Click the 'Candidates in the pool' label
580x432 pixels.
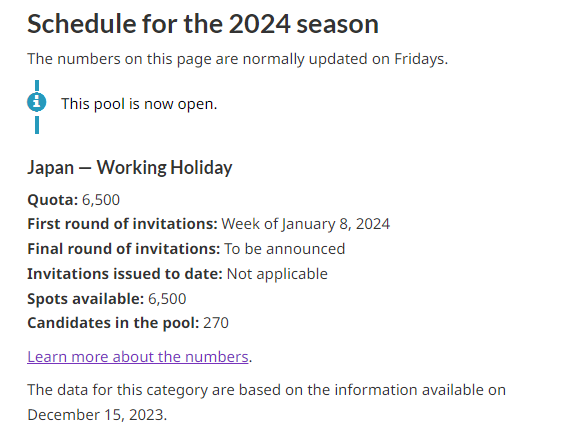pyautogui.click(x=113, y=323)
